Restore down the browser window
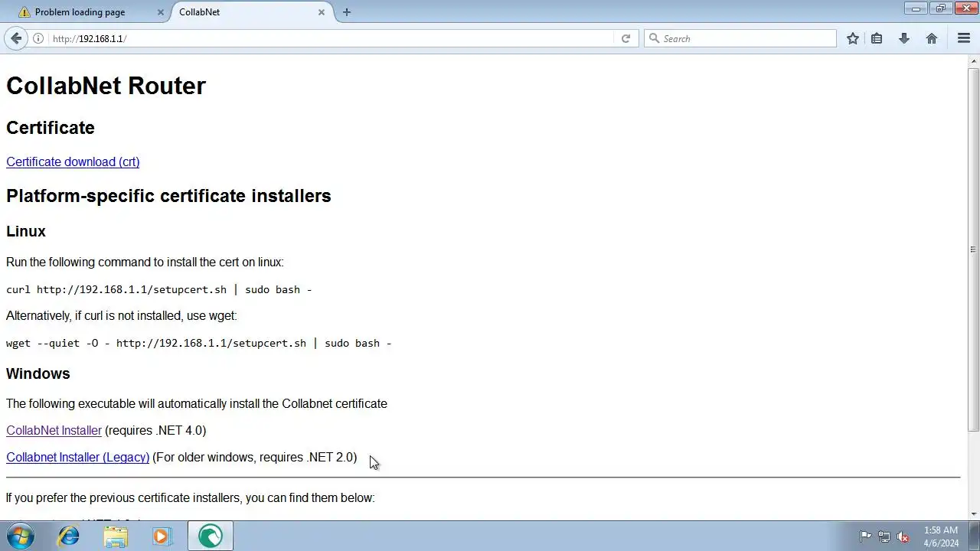This screenshot has width=980, height=551. (x=940, y=8)
